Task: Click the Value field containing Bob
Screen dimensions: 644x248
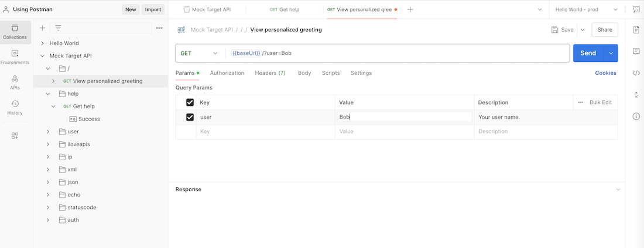Action: click(x=405, y=117)
